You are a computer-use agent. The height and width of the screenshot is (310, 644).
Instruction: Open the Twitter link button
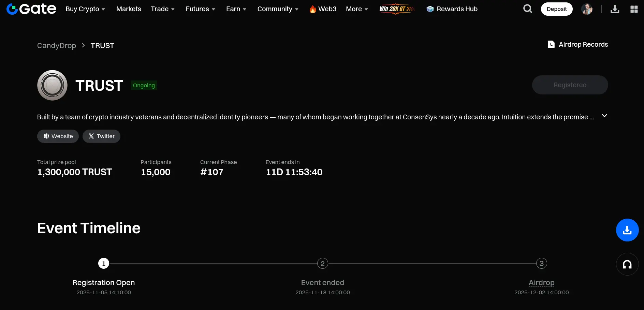tap(101, 136)
